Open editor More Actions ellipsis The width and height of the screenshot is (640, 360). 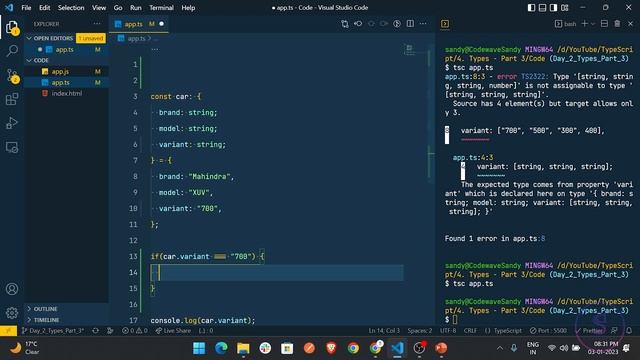click(423, 24)
